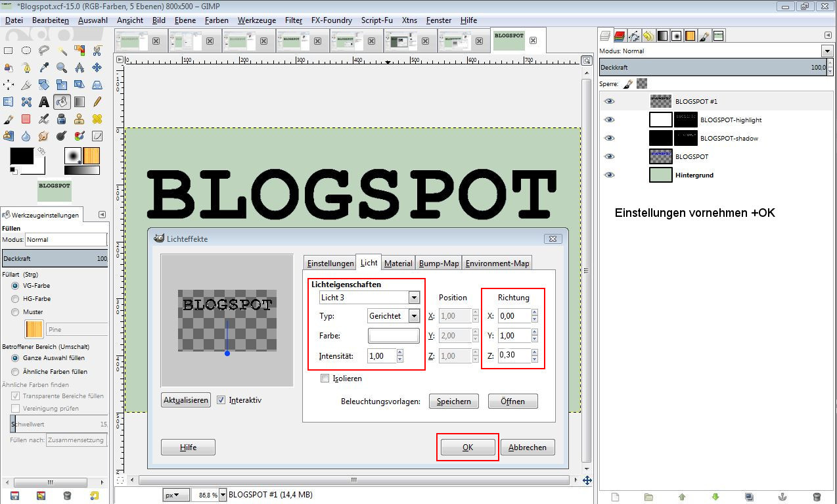
Task: Select the Crop knife tool
Action: coord(26,85)
